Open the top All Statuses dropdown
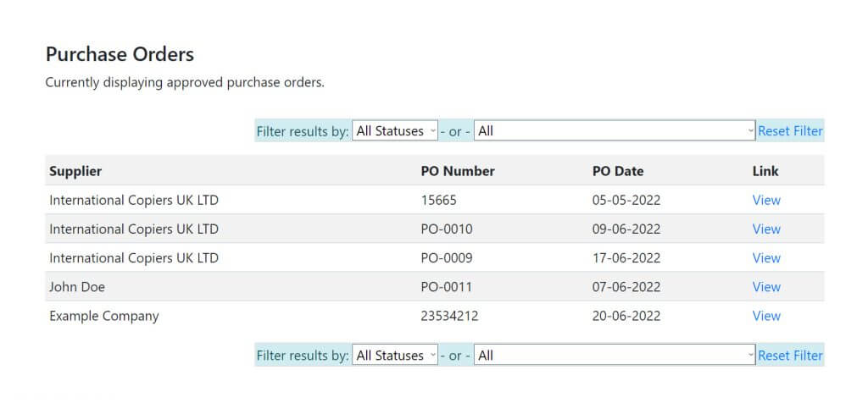The height and width of the screenshot is (403, 868). coord(395,131)
